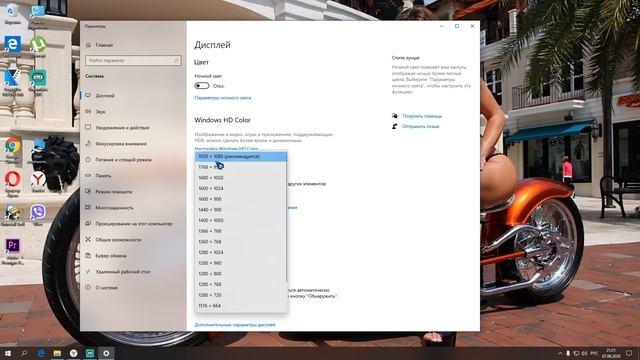Screen dimensions: 640x360
Task: Open Параметры ночного света link
Action: (223, 98)
